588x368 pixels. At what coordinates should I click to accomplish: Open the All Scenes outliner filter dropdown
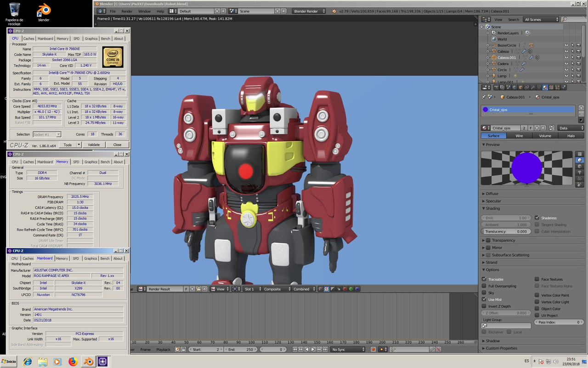[x=541, y=19]
